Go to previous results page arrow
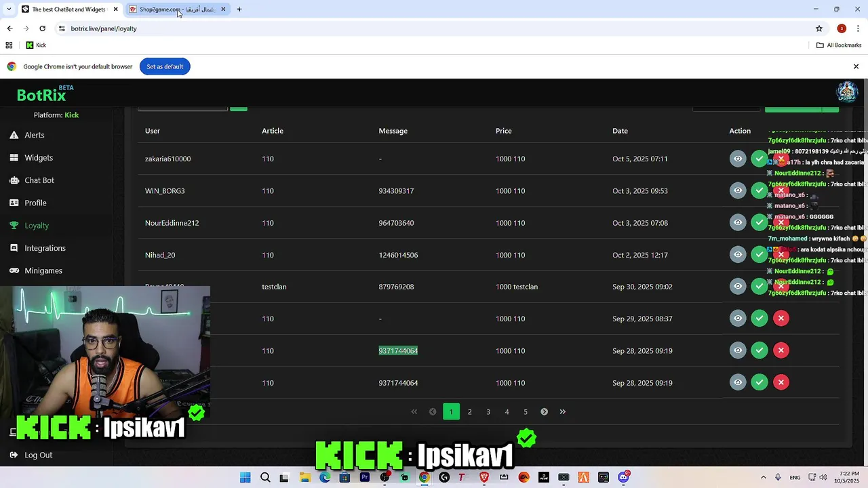Image resolution: width=868 pixels, height=488 pixels. (433, 411)
